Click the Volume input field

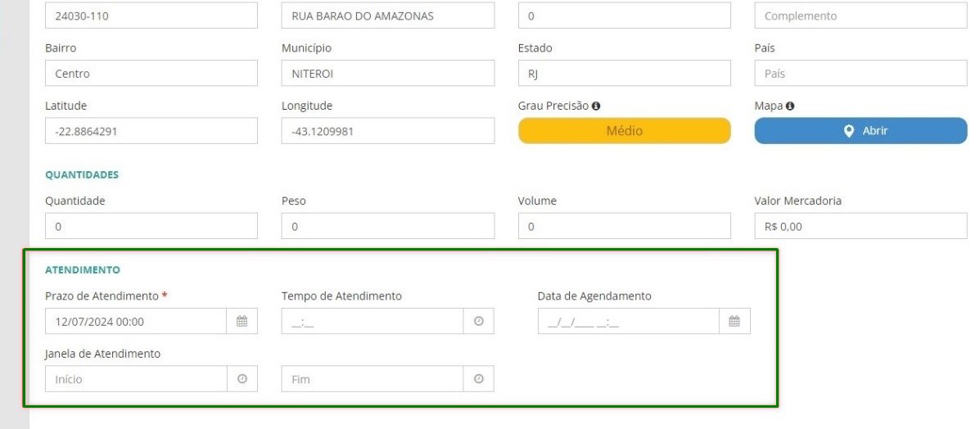point(624,226)
